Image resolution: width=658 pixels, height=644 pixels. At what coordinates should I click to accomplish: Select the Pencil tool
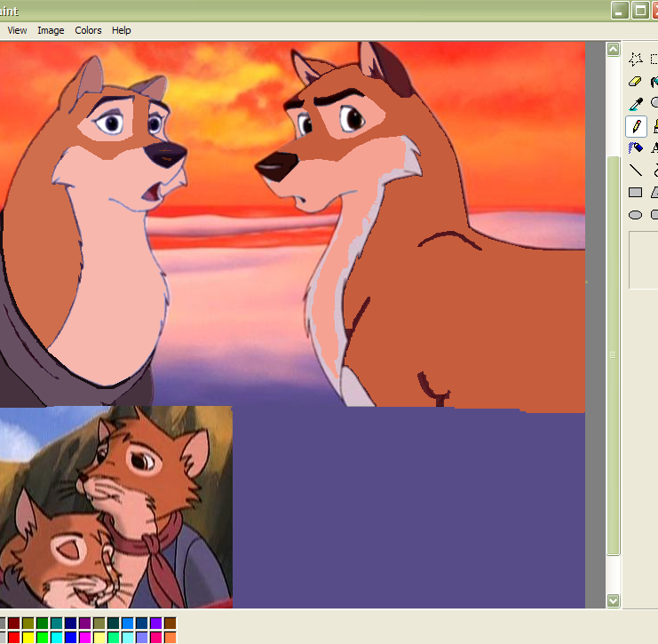pyautogui.click(x=636, y=126)
